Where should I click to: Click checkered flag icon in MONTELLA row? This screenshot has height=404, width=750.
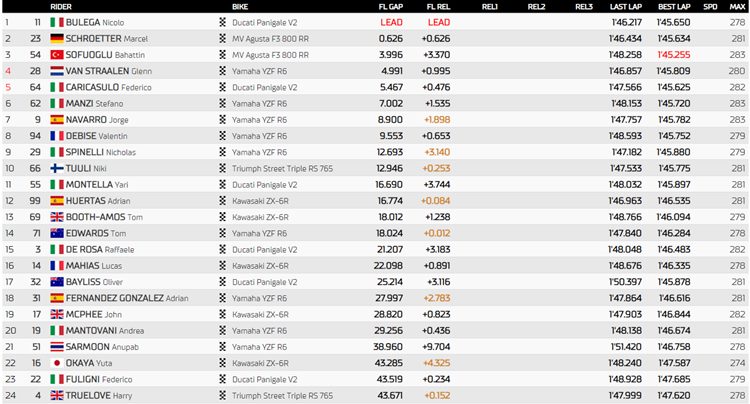click(x=222, y=185)
